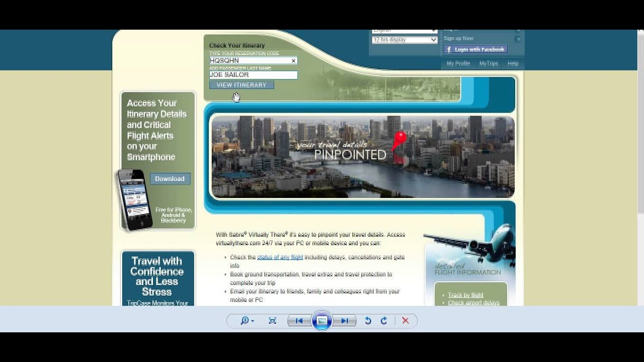This screenshot has height=362, width=644.
Task: Click the Sign up Now link
Action: [x=458, y=38]
